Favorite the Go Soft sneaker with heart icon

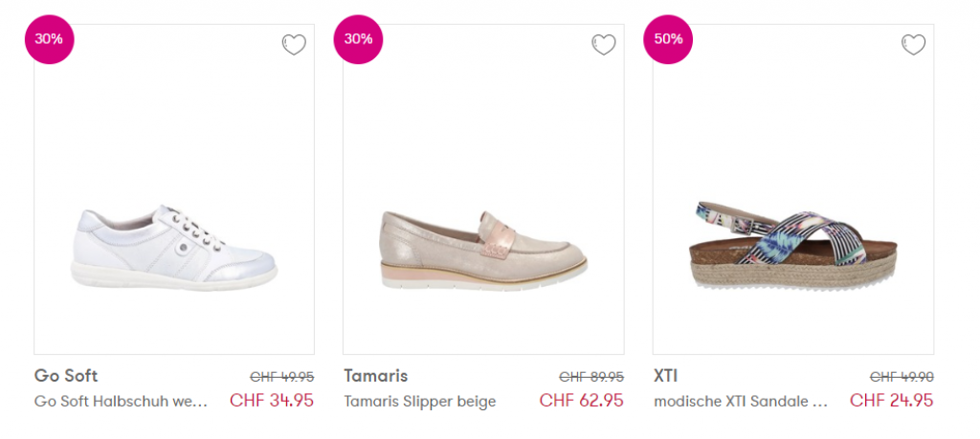point(294,45)
